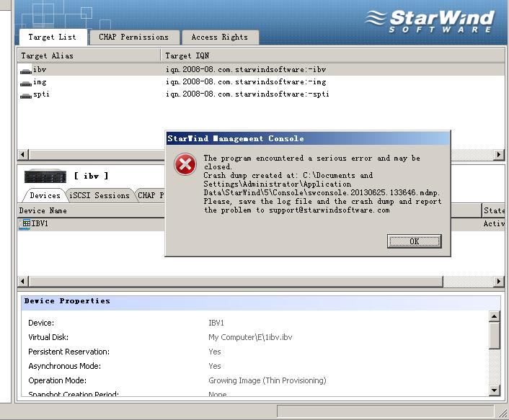This screenshot has width=509, height=420.
Task: Click the [ ibv ] target heading
Action: tap(92, 176)
